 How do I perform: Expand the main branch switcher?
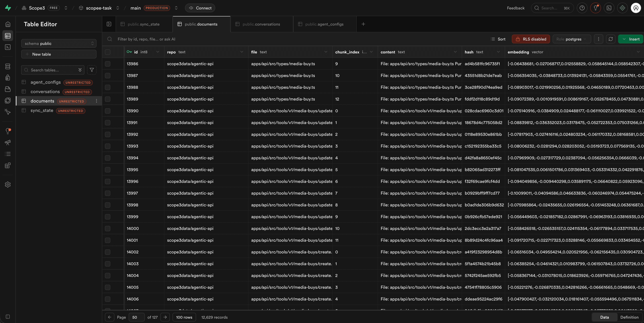176,8
